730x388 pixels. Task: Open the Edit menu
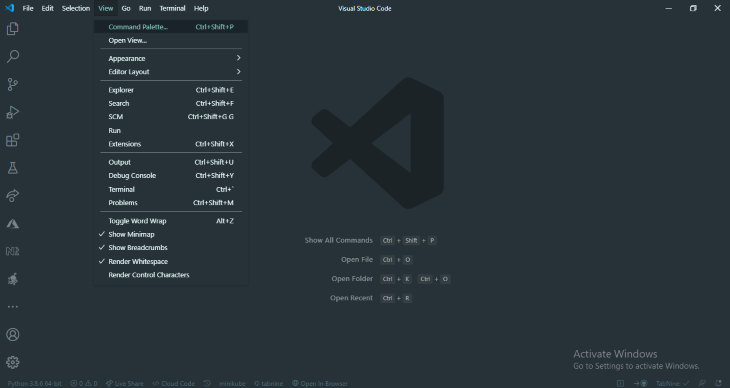47,8
